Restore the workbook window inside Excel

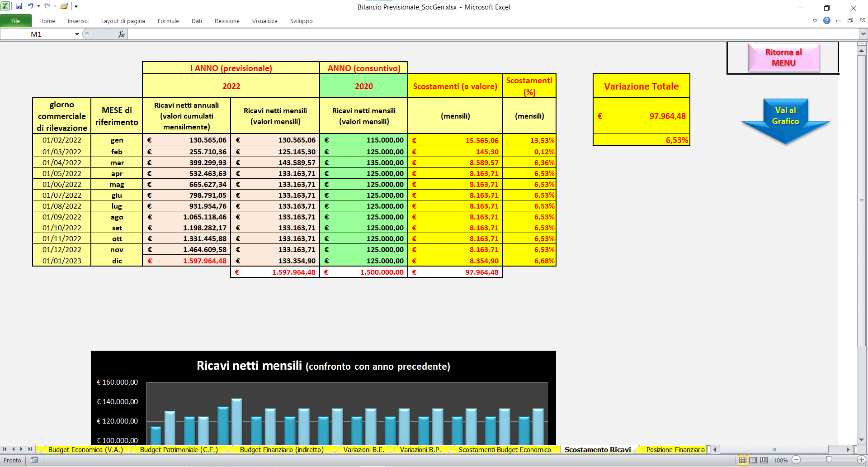click(x=850, y=20)
